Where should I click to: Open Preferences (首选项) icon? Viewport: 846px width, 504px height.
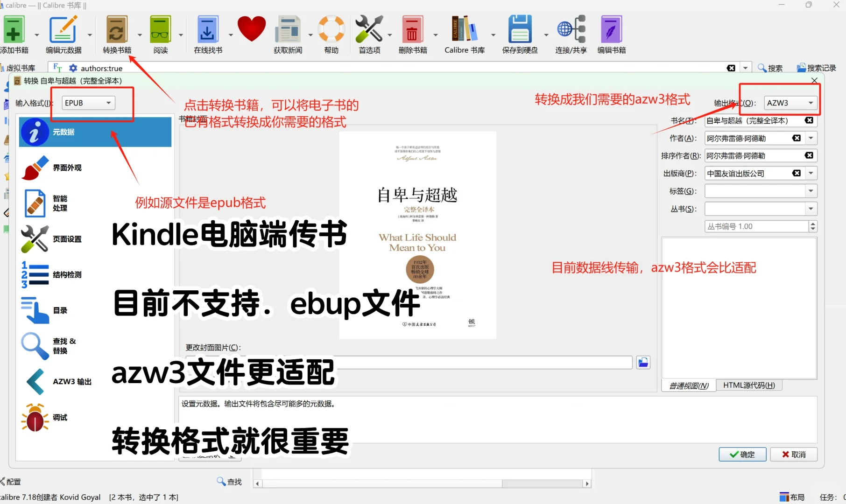pos(369,30)
